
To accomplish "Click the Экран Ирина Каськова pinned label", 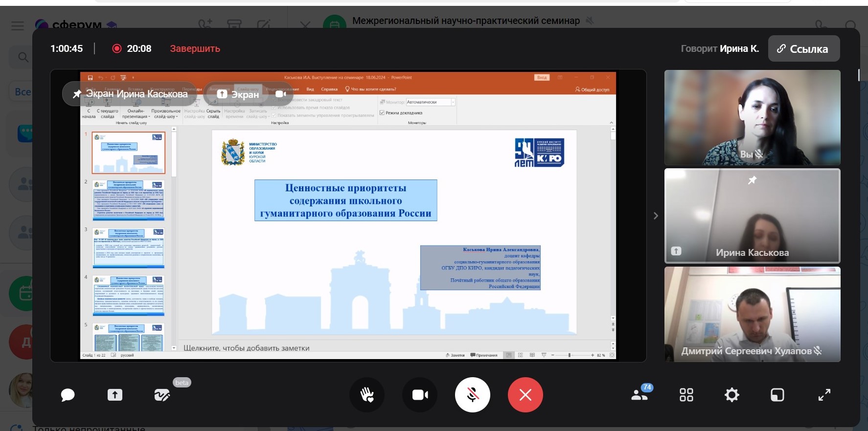I will tap(130, 94).
